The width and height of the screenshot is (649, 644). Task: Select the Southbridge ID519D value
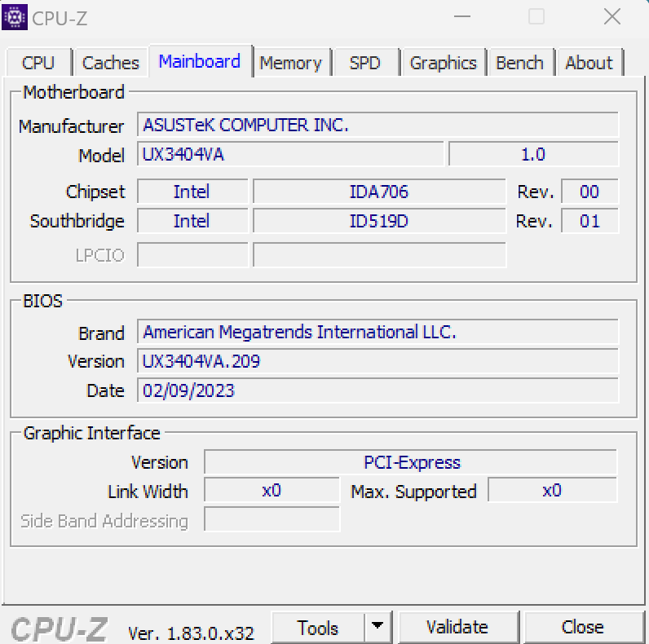pyautogui.click(x=379, y=221)
